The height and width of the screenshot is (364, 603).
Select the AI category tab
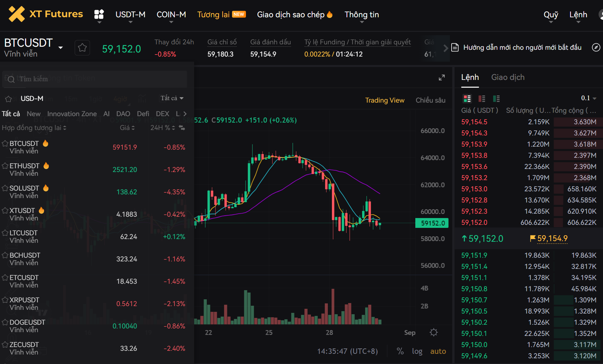tap(106, 114)
